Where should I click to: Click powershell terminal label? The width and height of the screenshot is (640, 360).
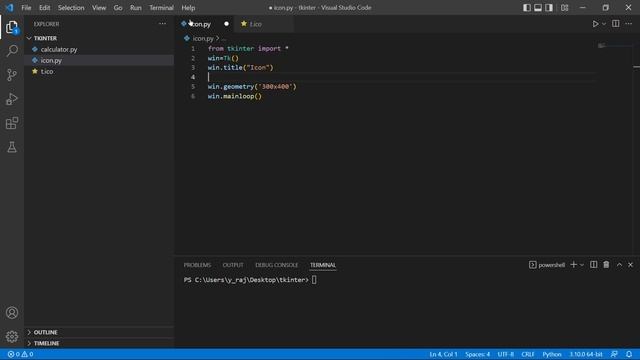[x=547, y=265]
